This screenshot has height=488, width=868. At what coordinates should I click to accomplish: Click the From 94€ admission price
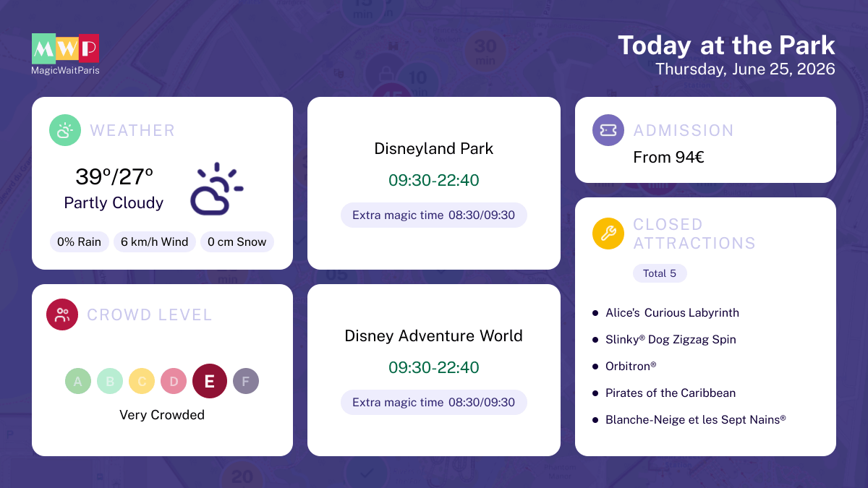click(x=668, y=157)
